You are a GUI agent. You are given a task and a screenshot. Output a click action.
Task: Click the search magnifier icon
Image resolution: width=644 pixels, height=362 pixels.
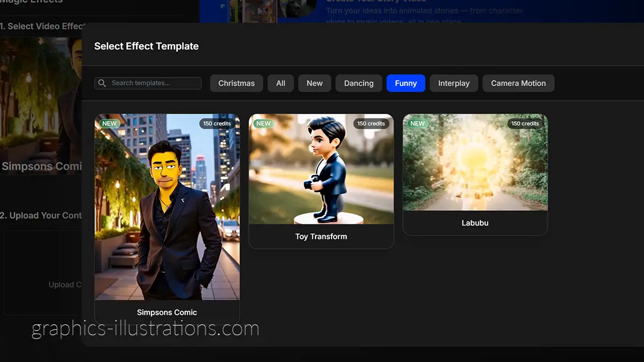coord(102,83)
